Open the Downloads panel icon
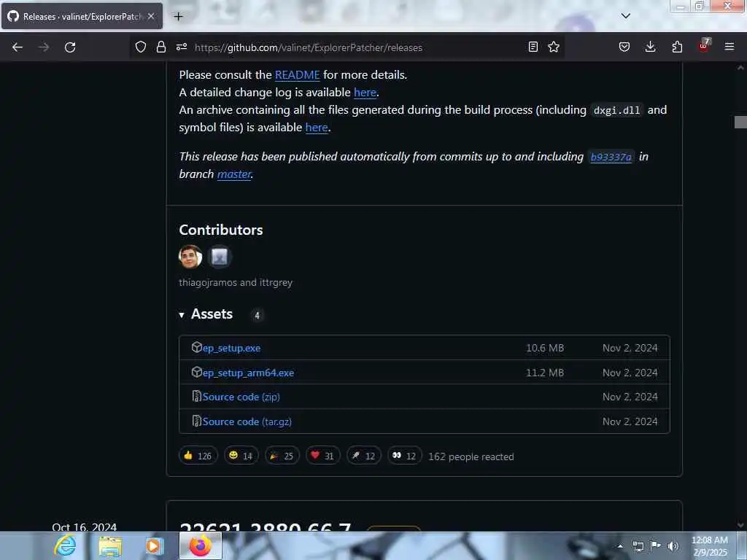 coord(650,47)
